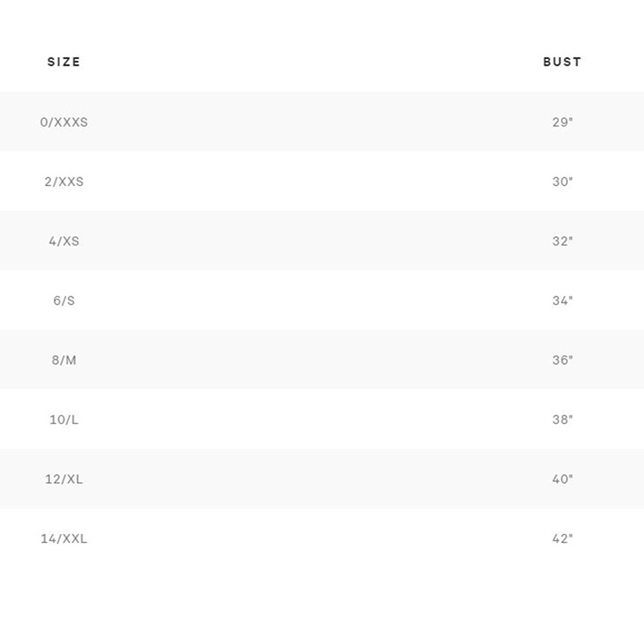Image resolution: width=644 pixels, height=644 pixels.
Task: Select the 12/XL size cell
Action: coord(64,479)
